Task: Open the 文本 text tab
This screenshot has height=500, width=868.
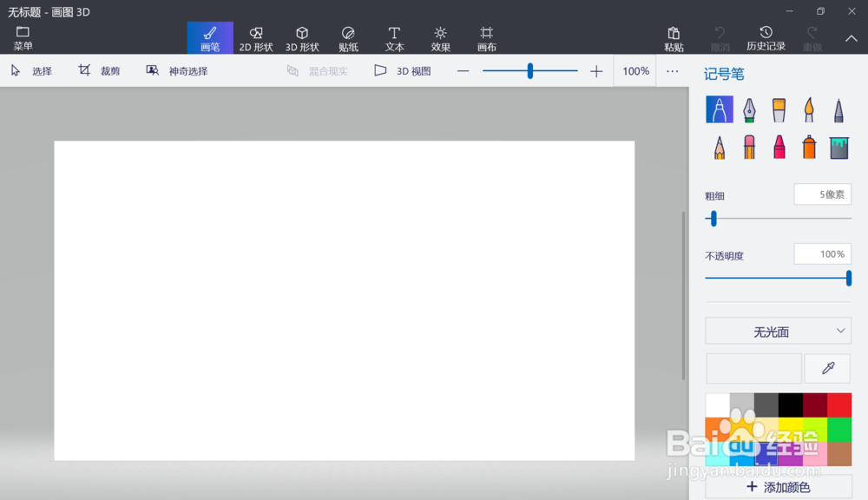Action: pos(394,38)
